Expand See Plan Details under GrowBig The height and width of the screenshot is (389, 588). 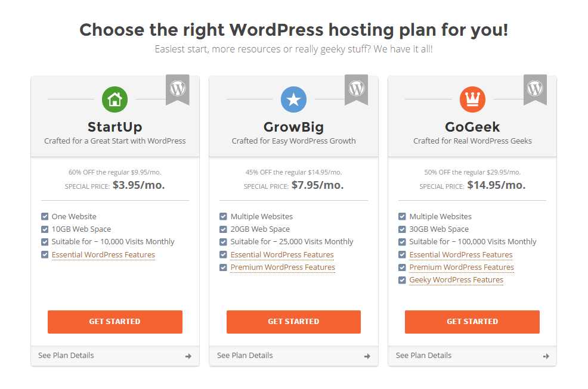[293, 356]
